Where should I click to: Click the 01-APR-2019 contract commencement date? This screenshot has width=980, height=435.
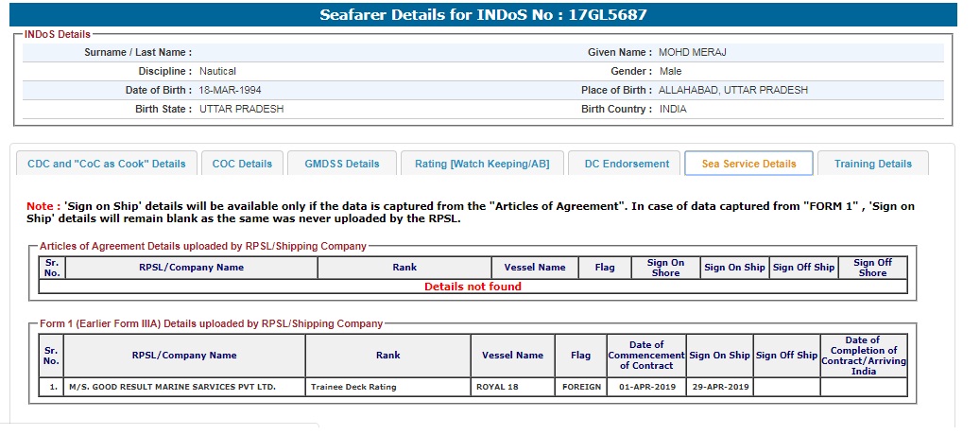click(645, 387)
